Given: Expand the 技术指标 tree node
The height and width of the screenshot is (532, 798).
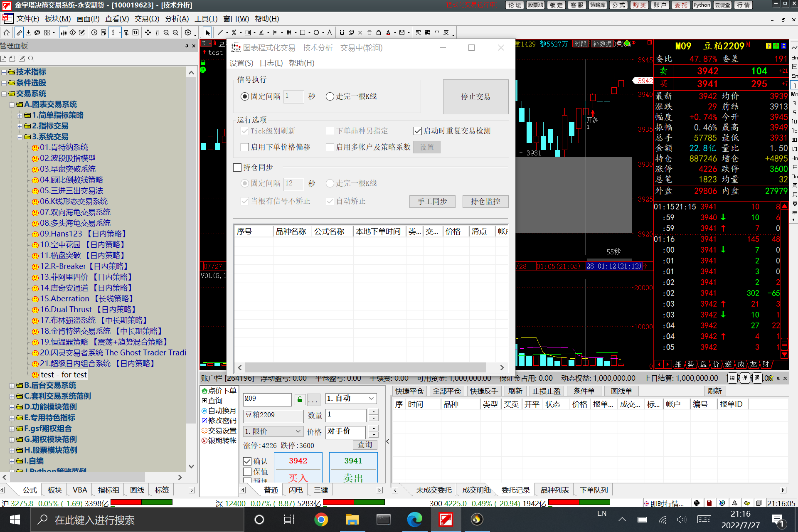Looking at the screenshot, I should (4, 72).
